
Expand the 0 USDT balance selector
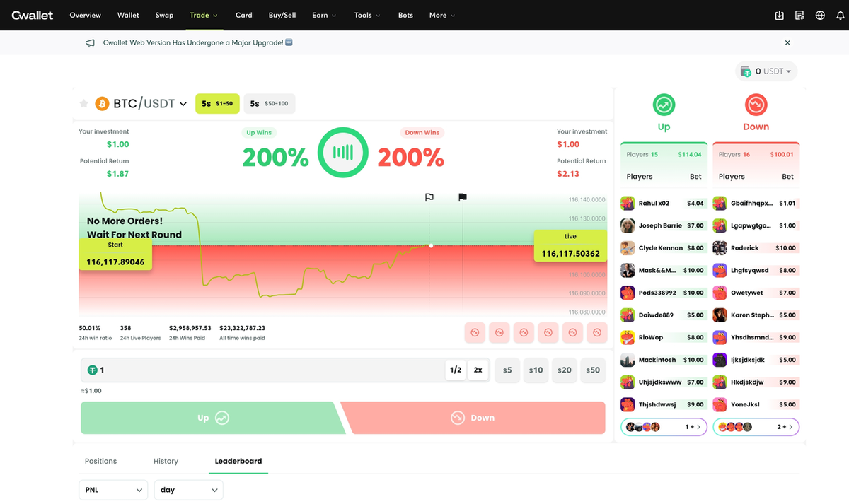point(766,71)
